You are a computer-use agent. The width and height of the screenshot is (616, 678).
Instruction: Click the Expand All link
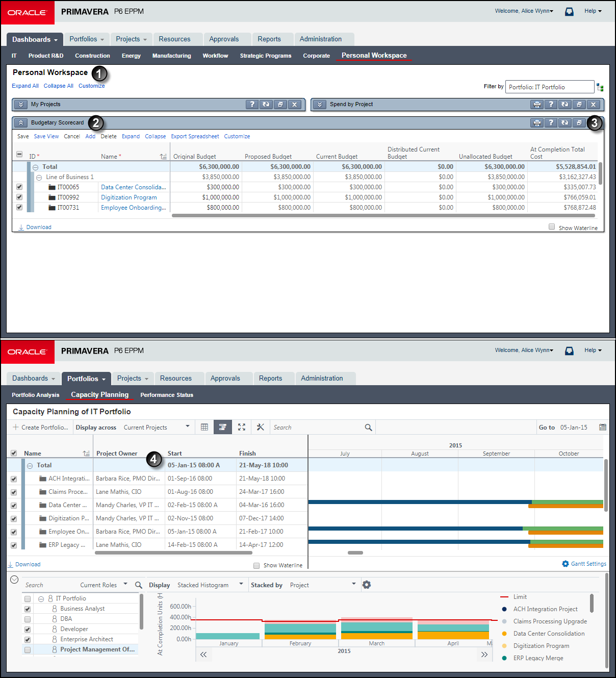coord(25,86)
